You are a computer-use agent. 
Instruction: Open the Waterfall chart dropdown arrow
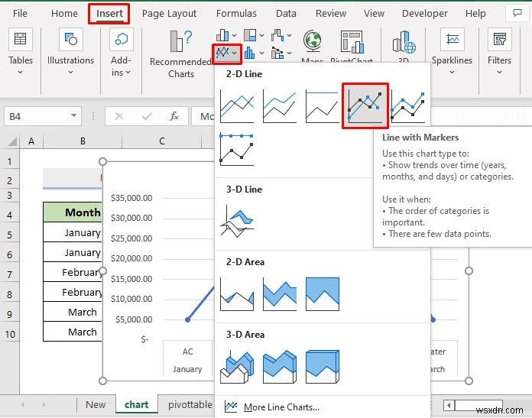[x=289, y=35]
